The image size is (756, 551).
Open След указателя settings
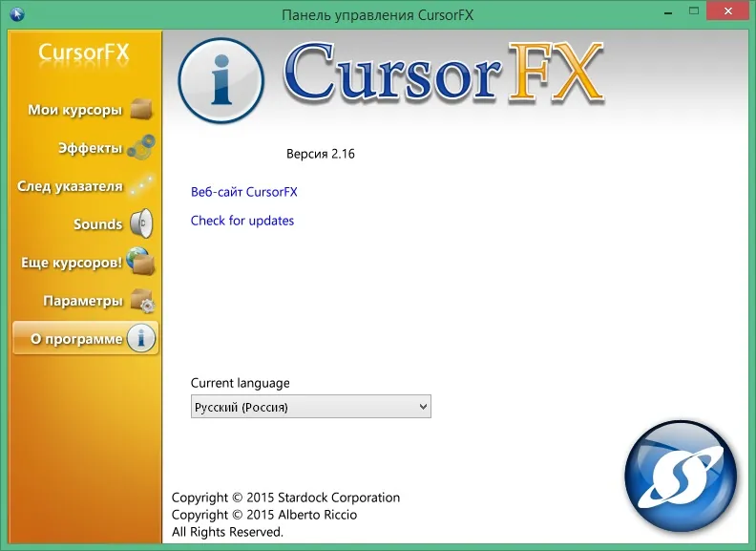pos(70,186)
